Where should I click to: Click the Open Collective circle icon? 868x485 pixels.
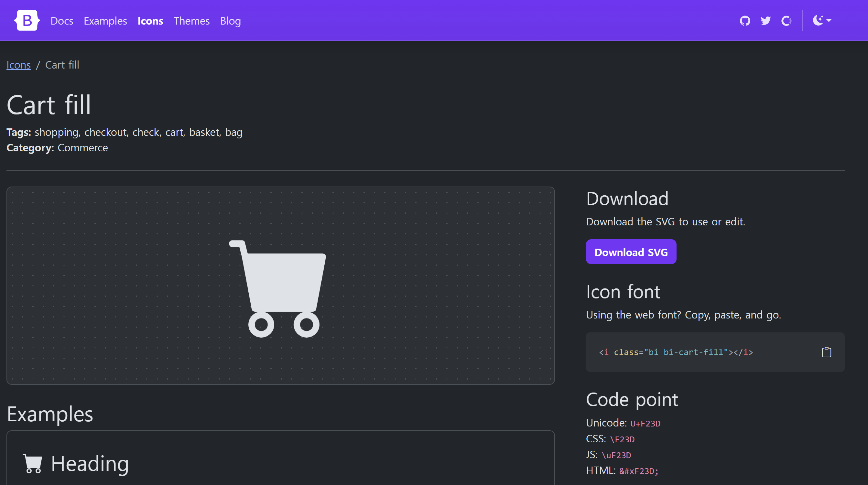point(786,21)
